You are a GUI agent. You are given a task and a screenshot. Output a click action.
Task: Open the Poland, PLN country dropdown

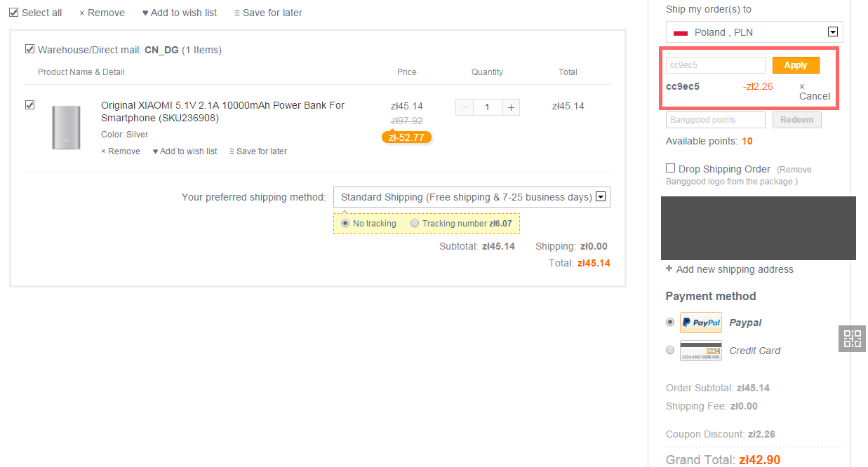[x=754, y=32]
